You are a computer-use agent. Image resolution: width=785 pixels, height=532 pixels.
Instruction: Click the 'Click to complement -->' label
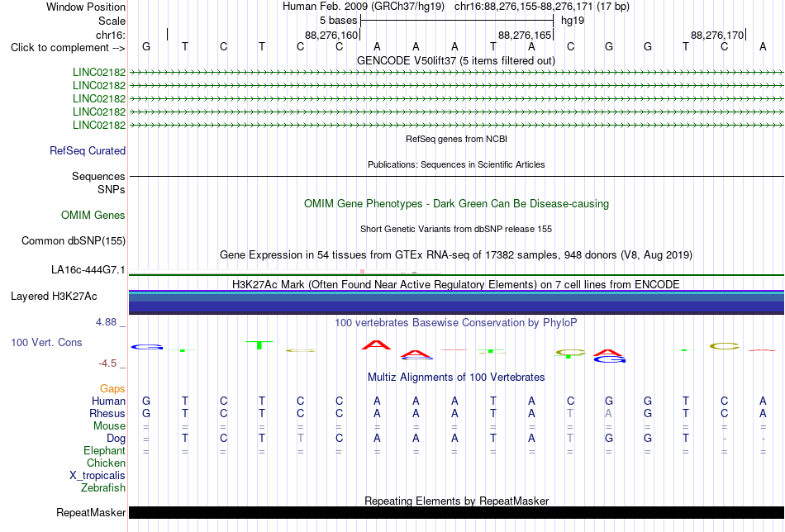pos(68,48)
